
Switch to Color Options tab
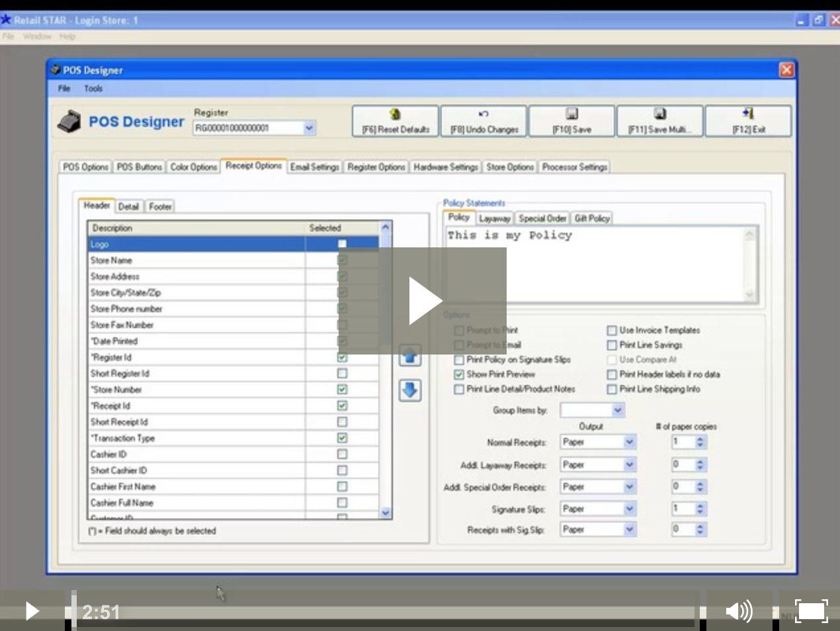click(193, 167)
